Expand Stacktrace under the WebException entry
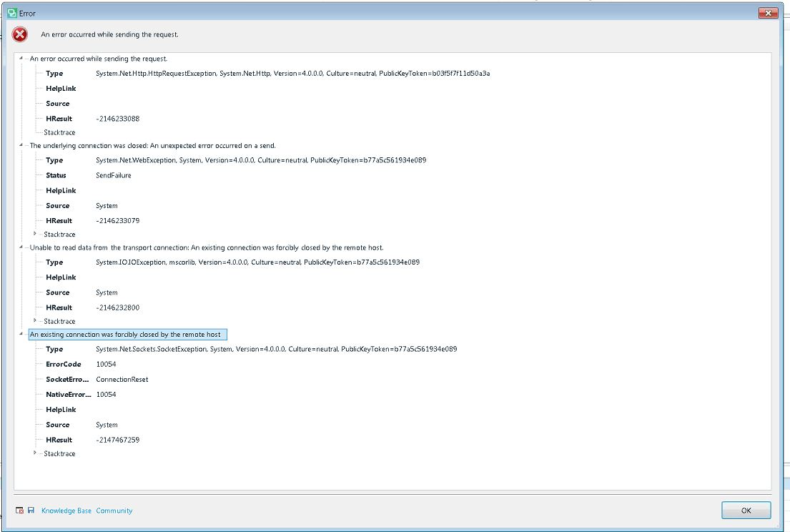 [35, 234]
